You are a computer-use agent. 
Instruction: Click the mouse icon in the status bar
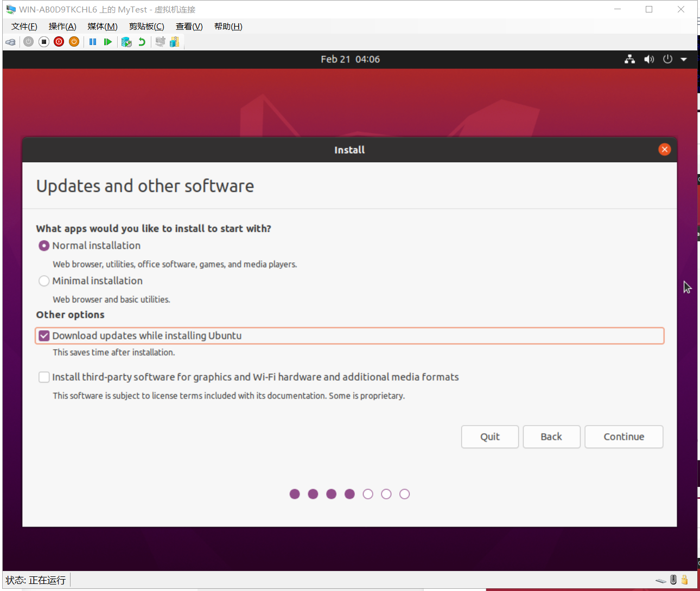pyautogui.click(x=673, y=580)
